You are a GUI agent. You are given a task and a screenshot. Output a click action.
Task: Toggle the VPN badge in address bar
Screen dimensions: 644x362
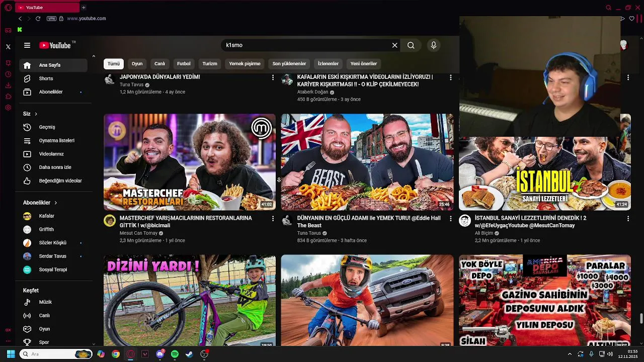click(x=51, y=19)
